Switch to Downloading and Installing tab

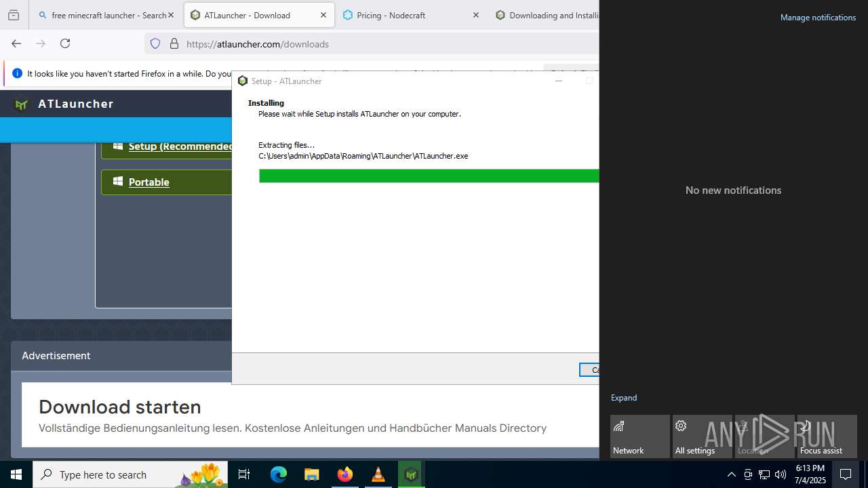pos(546,15)
